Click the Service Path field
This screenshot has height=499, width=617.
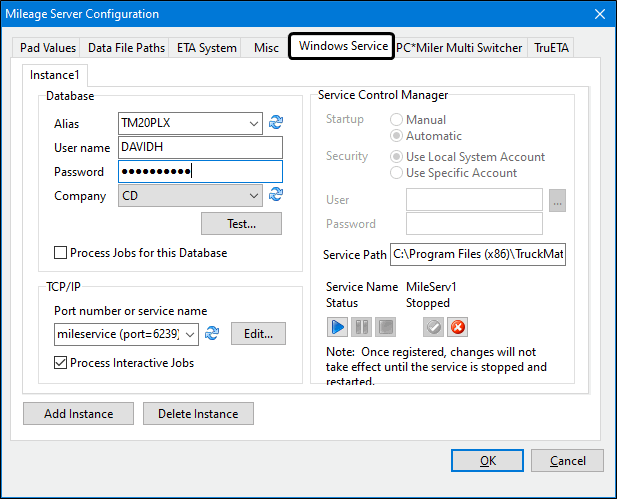[x=478, y=255]
